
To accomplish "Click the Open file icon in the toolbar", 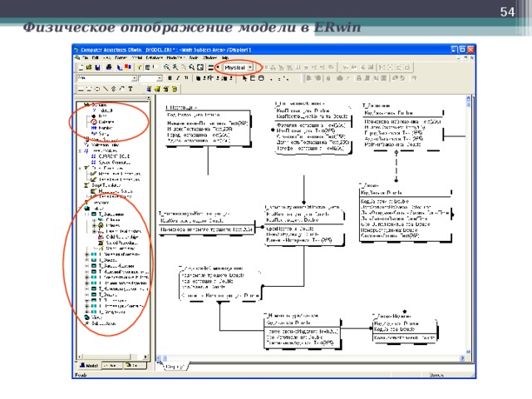I will pyautogui.click(x=88, y=66).
